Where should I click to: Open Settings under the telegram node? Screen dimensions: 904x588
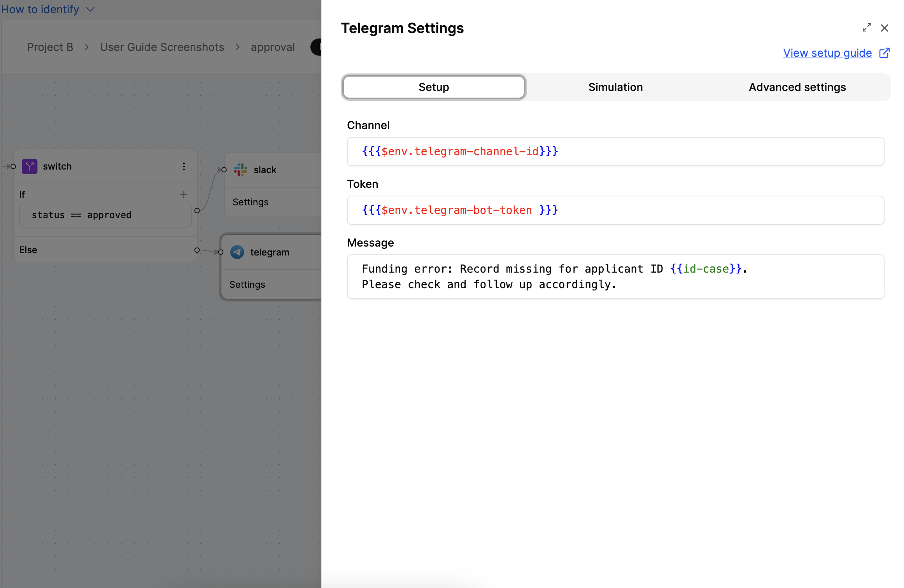pos(247,285)
